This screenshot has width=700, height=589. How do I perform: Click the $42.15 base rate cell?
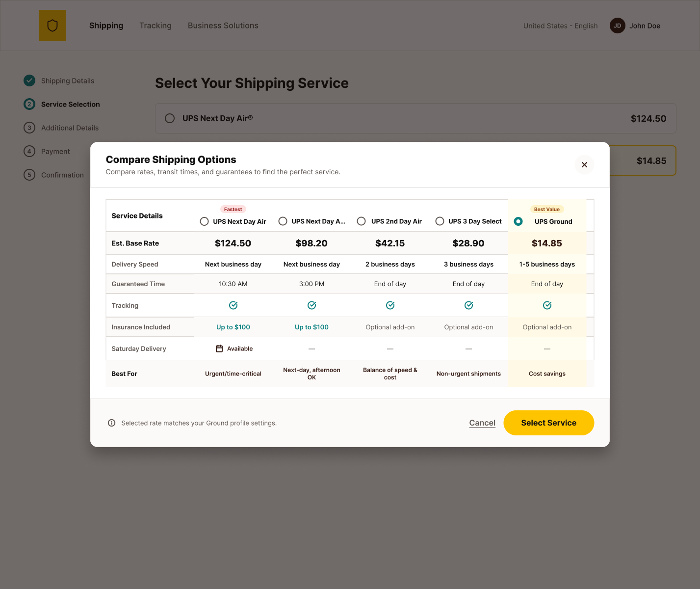click(x=390, y=243)
